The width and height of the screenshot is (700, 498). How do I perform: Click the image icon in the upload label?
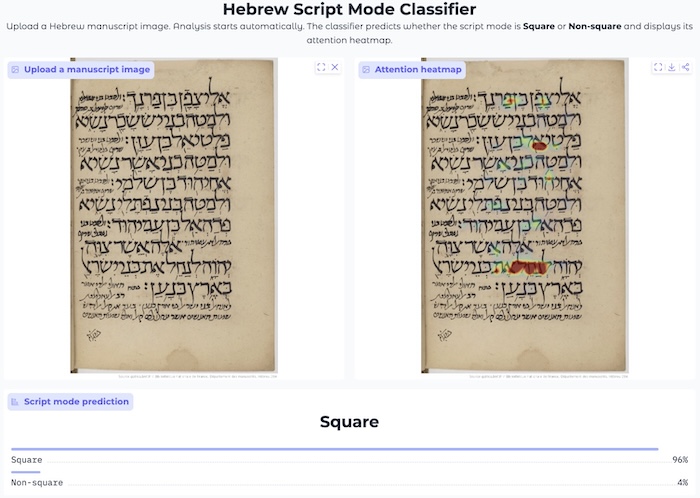[x=15, y=70]
